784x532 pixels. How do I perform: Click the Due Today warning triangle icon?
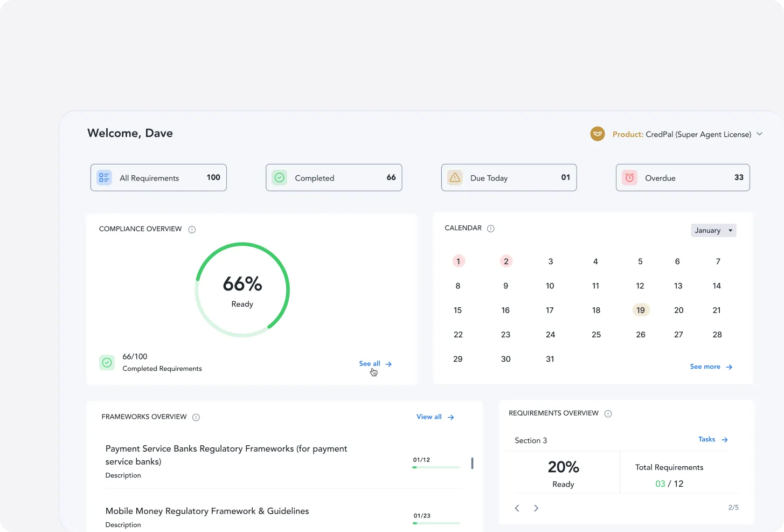pyautogui.click(x=455, y=177)
